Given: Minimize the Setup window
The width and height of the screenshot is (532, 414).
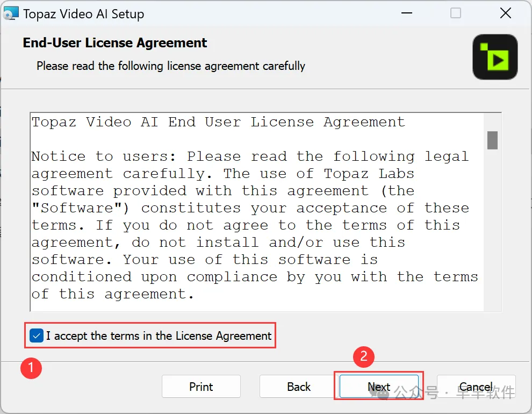Looking at the screenshot, I should [x=406, y=13].
